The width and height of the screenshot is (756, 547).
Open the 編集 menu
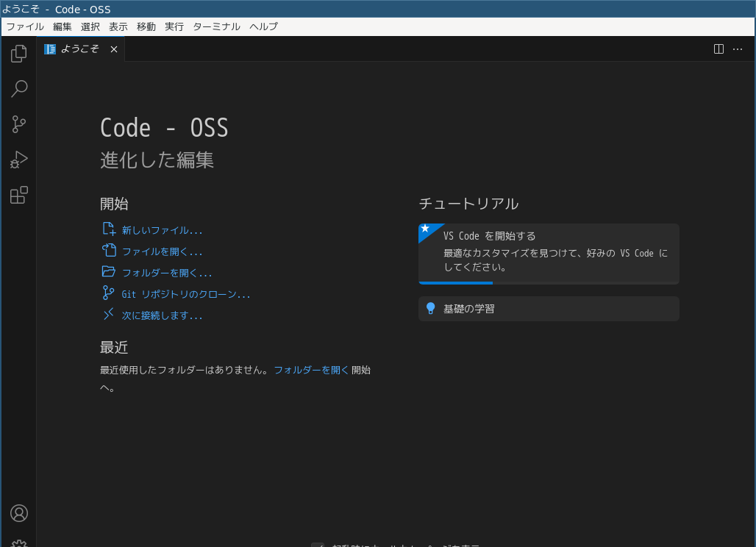(63, 26)
